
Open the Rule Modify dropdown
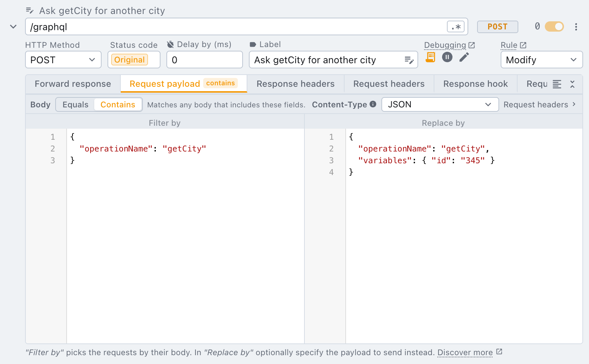click(x=542, y=60)
